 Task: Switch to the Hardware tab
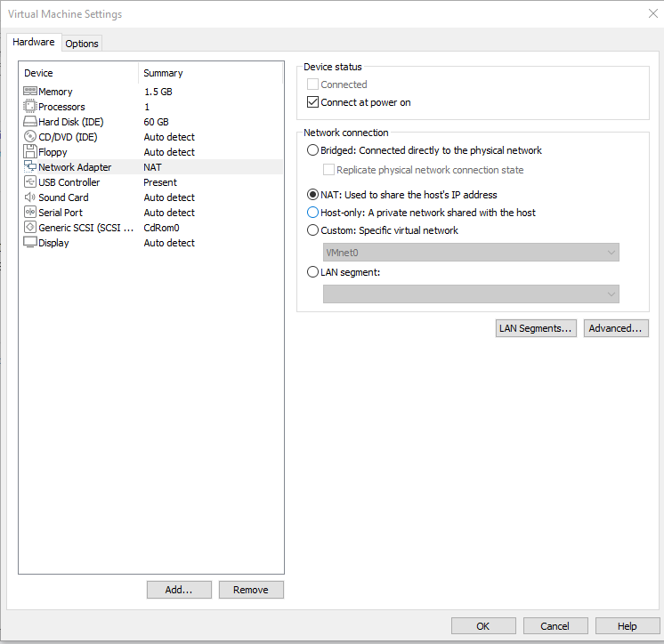click(34, 43)
